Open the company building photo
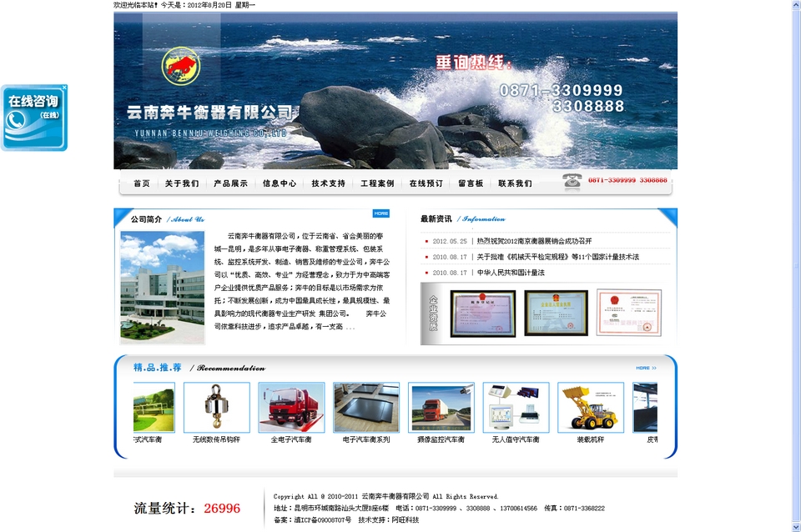801x532 pixels. (163, 288)
